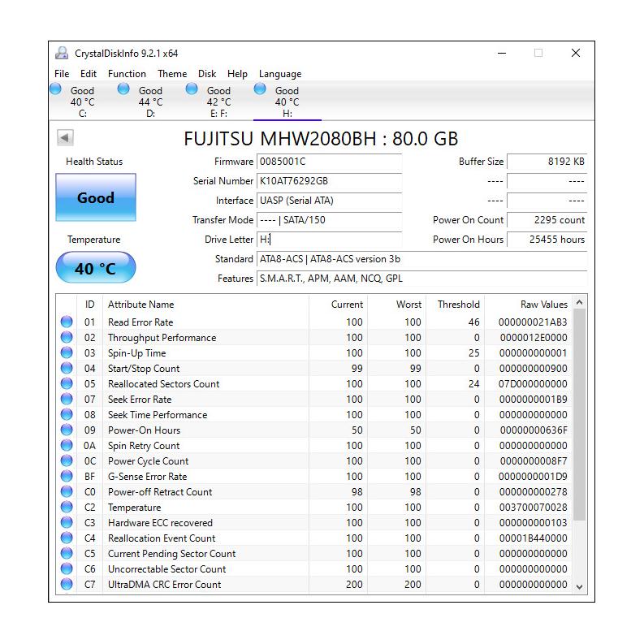The width and height of the screenshot is (644, 644).
Task: Click the Serial Number field
Action: [x=329, y=181]
